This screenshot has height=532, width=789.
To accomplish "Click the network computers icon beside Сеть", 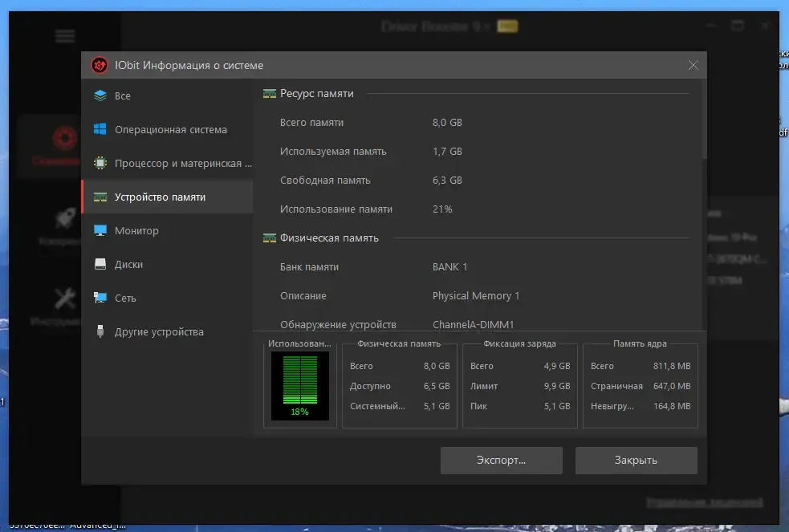I will 100,298.
